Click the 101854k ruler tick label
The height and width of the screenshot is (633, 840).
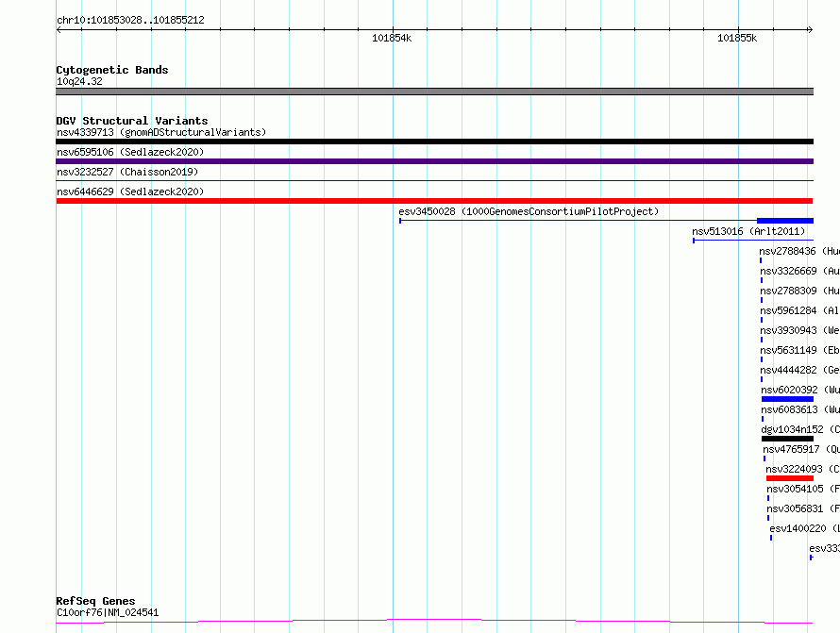point(392,38)
